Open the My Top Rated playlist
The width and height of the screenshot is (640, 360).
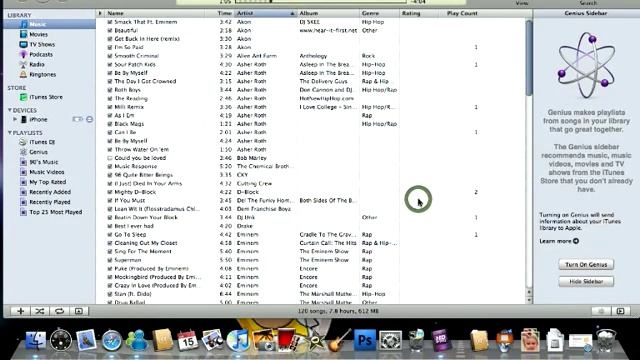pyautogui.click(x=47, y=182)
